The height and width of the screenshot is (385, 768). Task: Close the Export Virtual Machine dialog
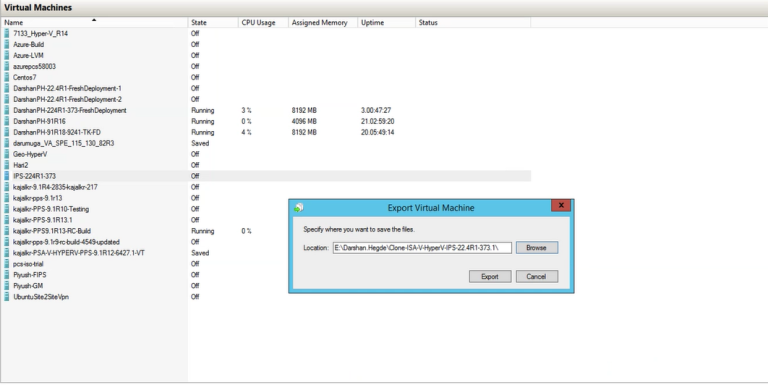click(561, 205)
